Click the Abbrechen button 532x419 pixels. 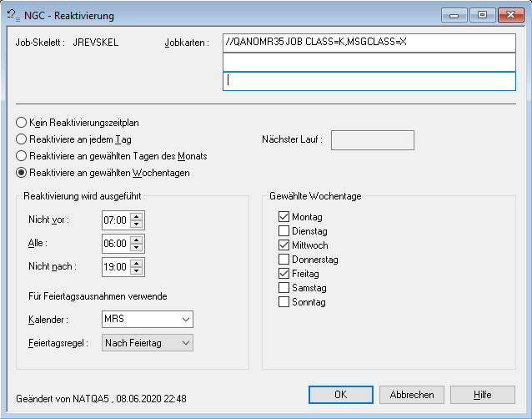(x=411, y=395)
